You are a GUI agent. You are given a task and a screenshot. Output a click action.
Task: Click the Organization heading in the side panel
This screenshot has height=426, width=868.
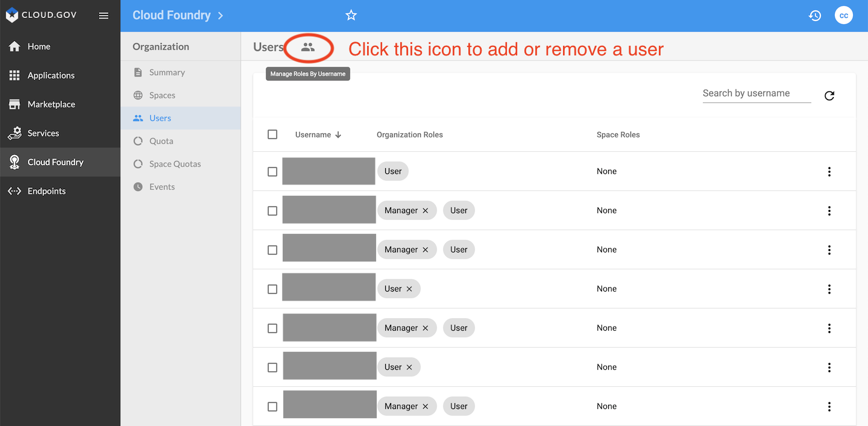tap(161, 46)
